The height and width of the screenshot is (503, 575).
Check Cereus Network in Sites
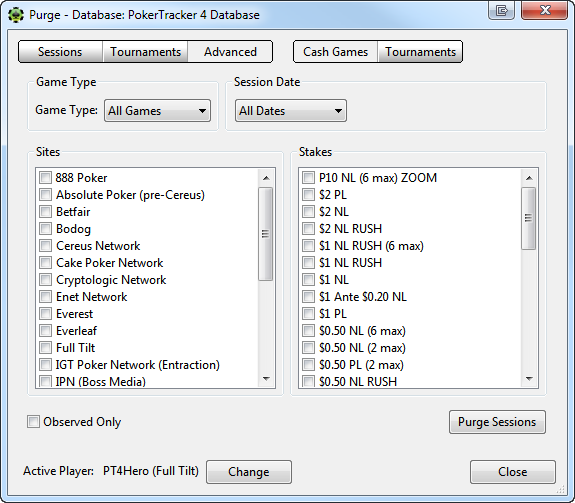click(x=45, y=245)
